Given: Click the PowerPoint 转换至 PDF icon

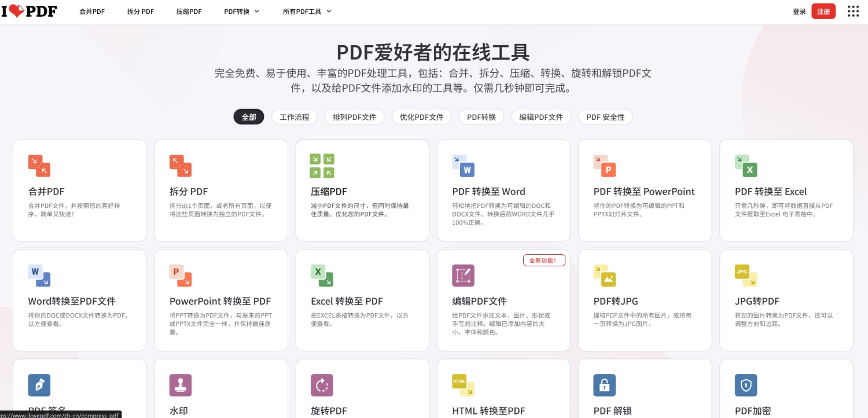Looking at the screenshot, I should point(181,276).
